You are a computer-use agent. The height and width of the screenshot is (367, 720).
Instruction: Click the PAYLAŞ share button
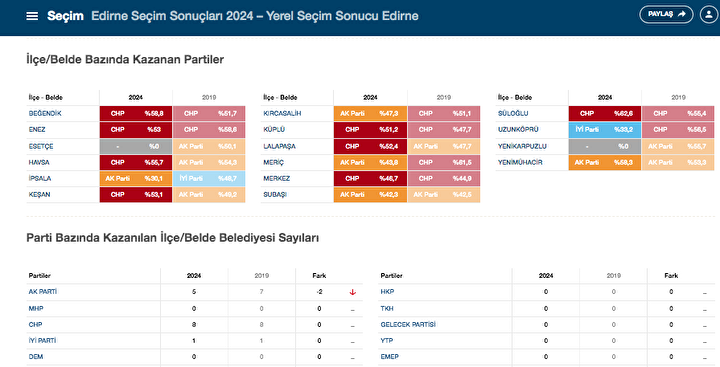666,14
